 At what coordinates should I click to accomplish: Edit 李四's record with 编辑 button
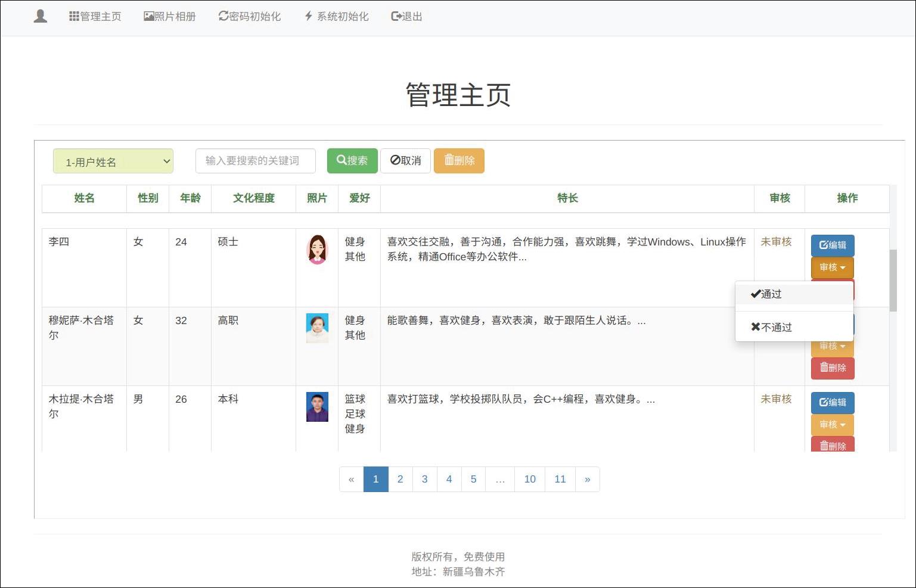tap(833, 245)
